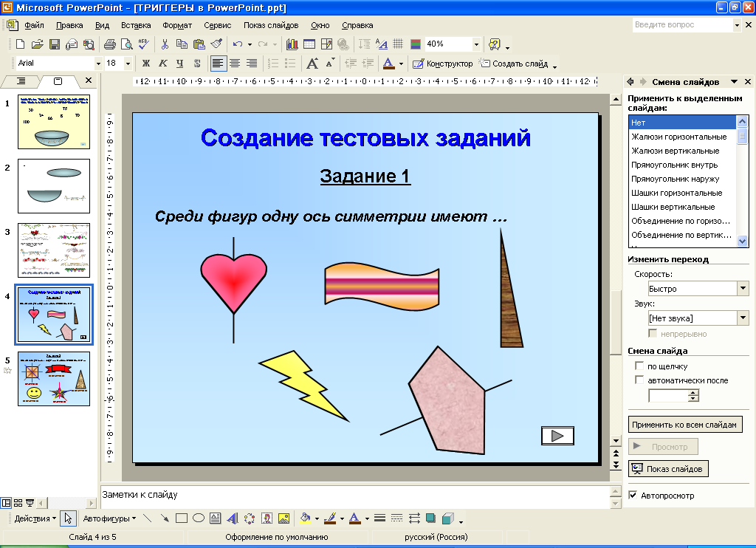Open the Вставка menu
This screenshot has height=548, width=756.
[136, 25]
